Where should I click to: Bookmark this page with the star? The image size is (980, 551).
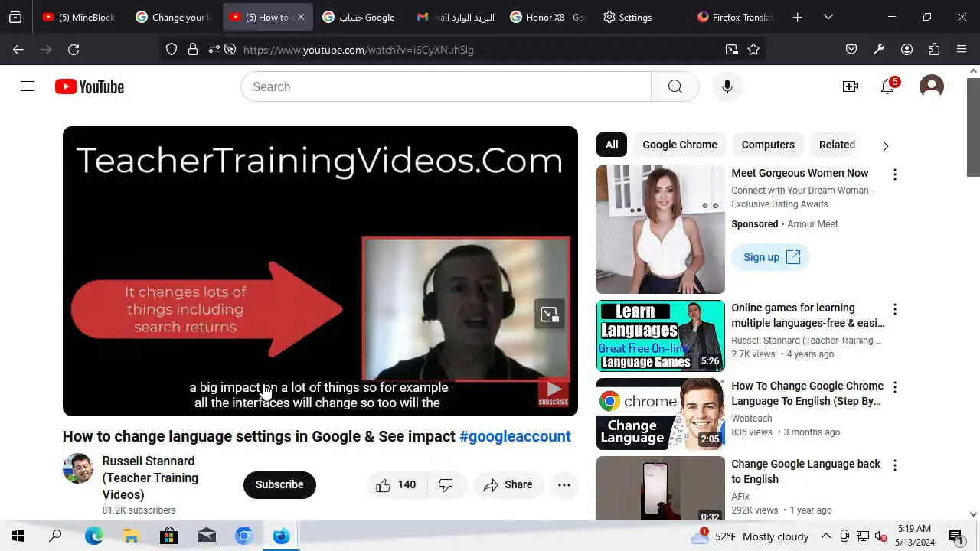pos(753,50)
